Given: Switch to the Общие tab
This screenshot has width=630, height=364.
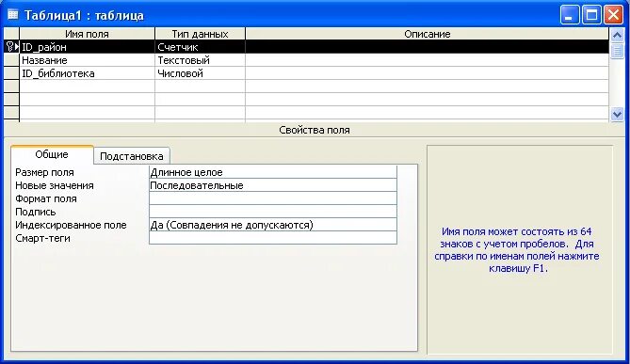Looking at the screenshot, I should (x=52, y=154).
